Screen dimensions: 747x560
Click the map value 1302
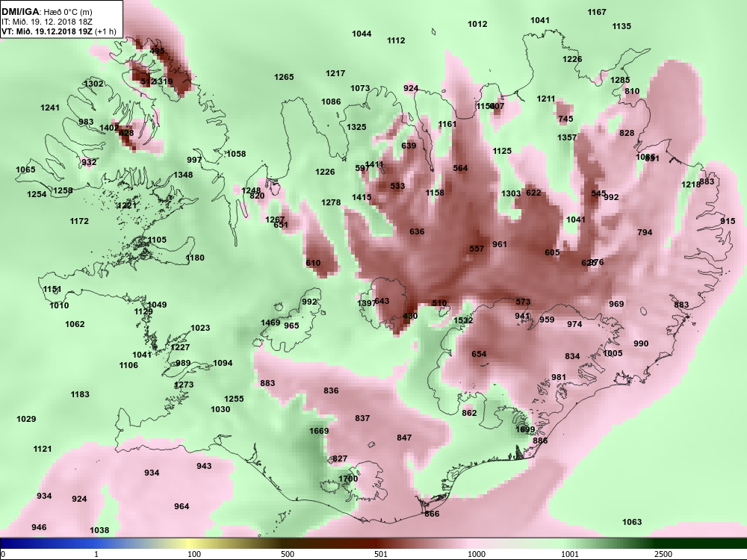point(93,84)
